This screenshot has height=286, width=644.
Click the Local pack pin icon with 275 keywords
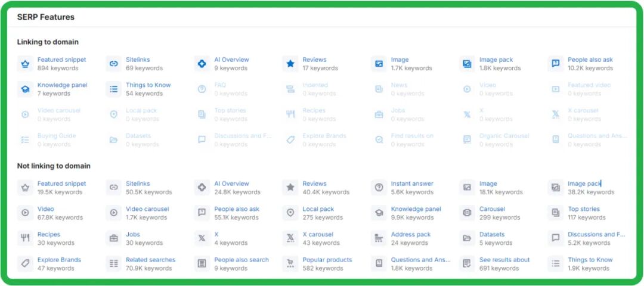pos(290,213)
